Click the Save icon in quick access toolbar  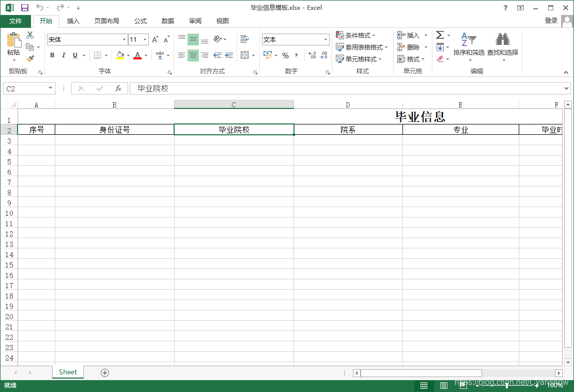pos(24,7)
